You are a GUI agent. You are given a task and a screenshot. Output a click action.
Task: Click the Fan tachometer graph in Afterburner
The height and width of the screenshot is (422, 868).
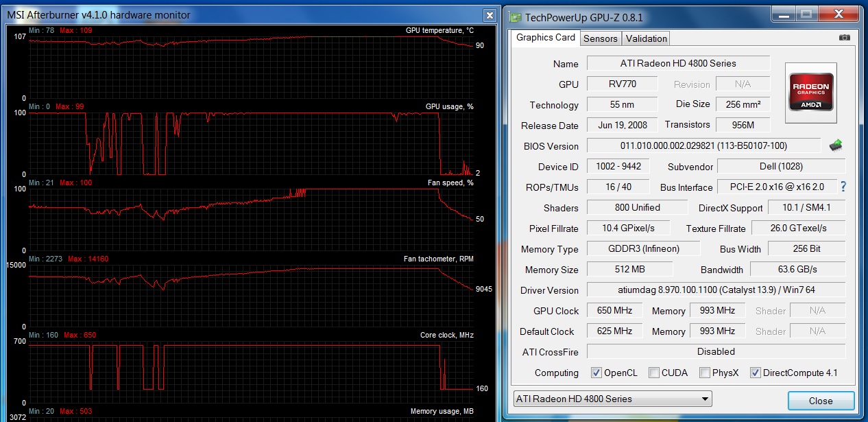coord(251,296)
